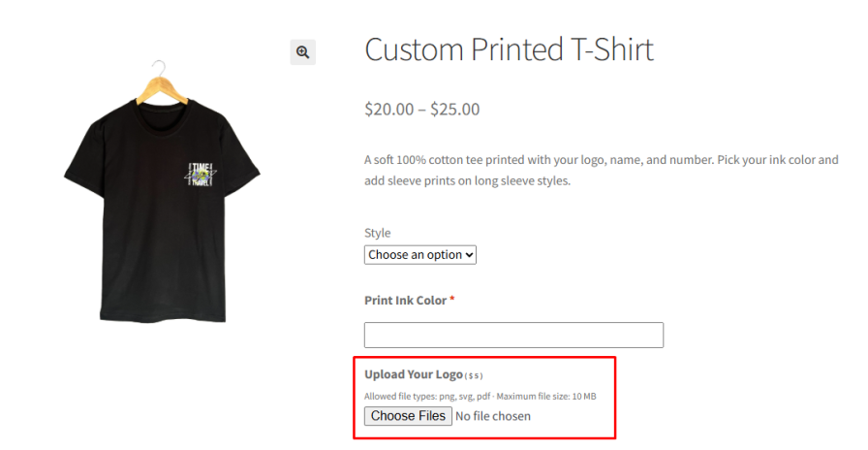Click the $20.00 minimum price
Screen dimensions: 868x450
pyautogui.click(x=388, y=110)
